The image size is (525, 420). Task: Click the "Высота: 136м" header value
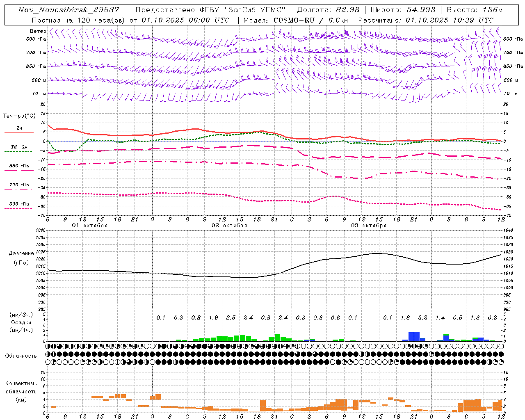(475, 10)
